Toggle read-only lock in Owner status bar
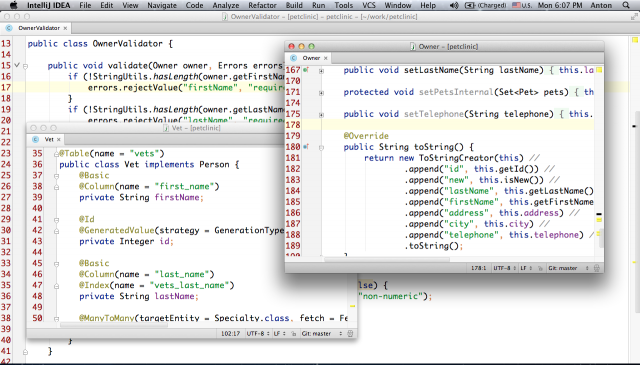This screenshot has height=365, width=640. [x=540, y=268]
